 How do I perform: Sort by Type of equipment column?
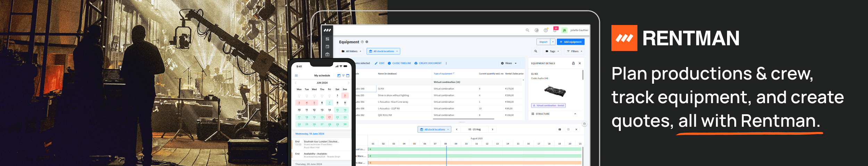click(444, 74)
